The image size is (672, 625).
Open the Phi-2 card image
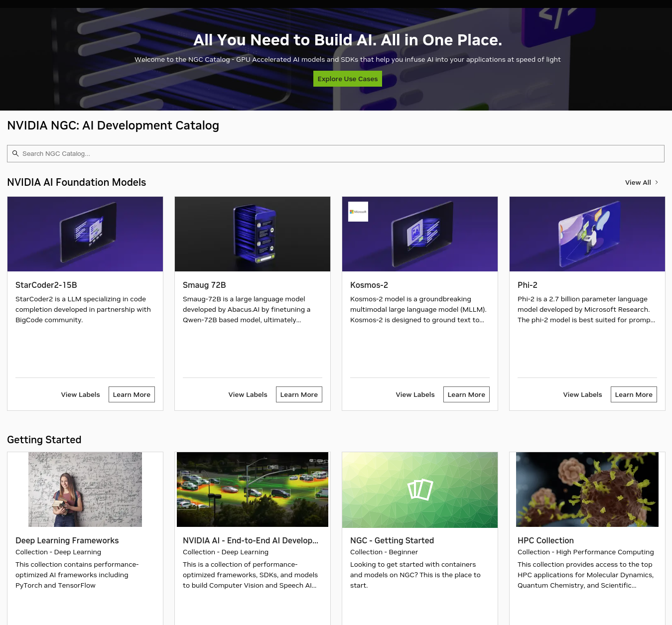(x=587, y=234)
